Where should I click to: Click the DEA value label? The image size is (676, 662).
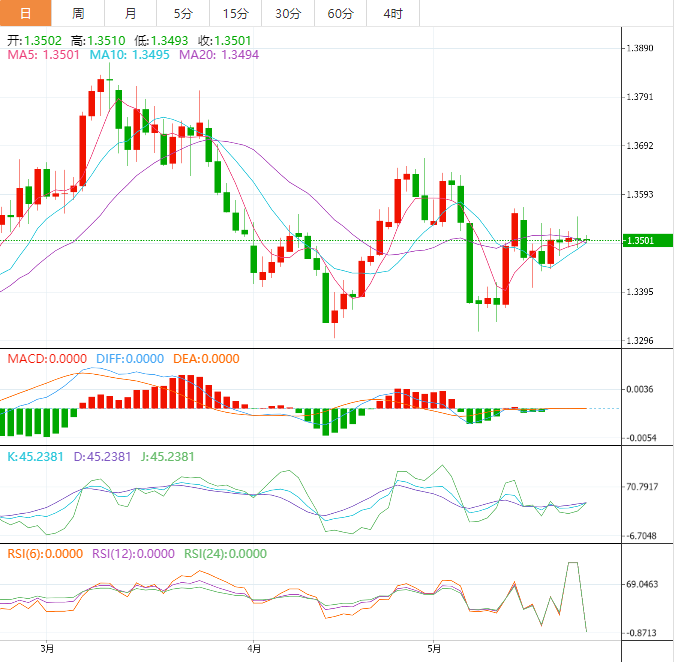(206, 359)
